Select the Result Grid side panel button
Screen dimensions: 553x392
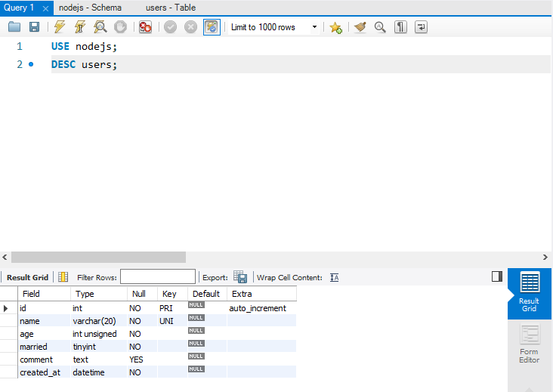(x=530, y=294)
